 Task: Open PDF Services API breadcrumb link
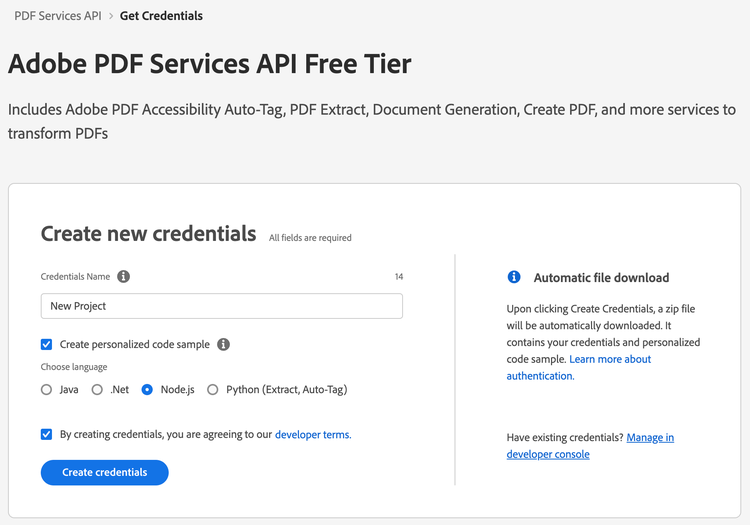click(x=58, y=16)
